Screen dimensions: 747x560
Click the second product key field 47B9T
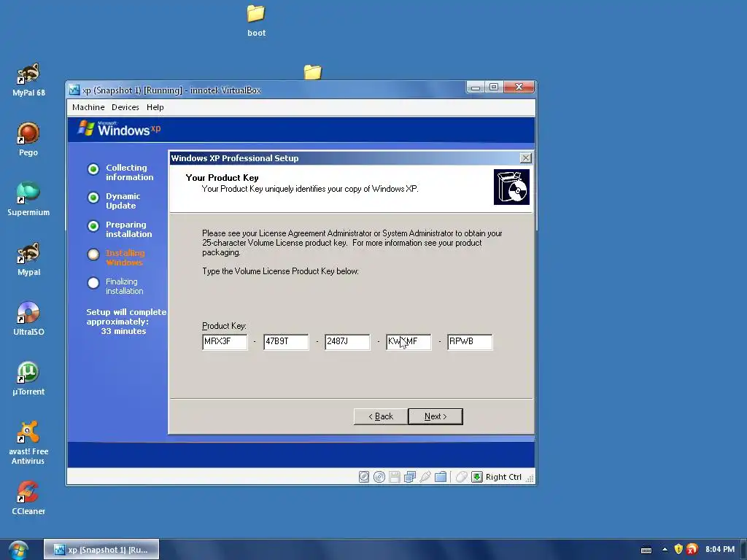286,341
